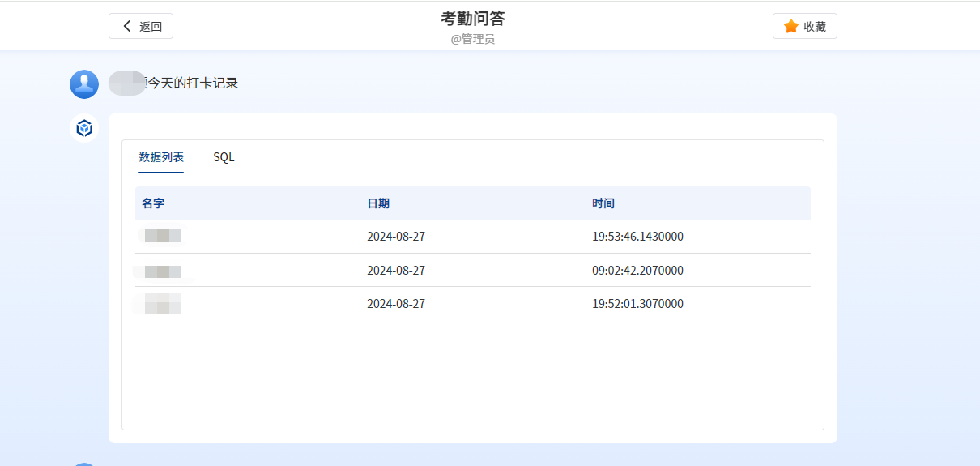Click the blue user avatar icon

[x=84, y=84]
